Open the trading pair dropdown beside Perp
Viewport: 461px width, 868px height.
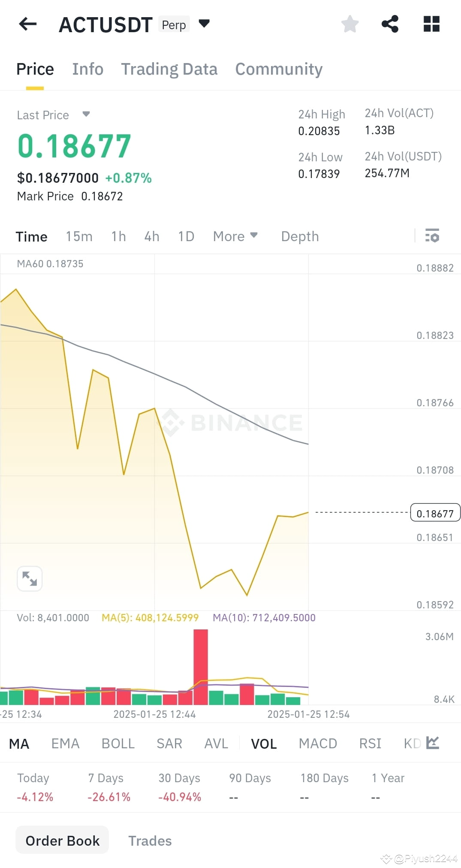point(205,24)
